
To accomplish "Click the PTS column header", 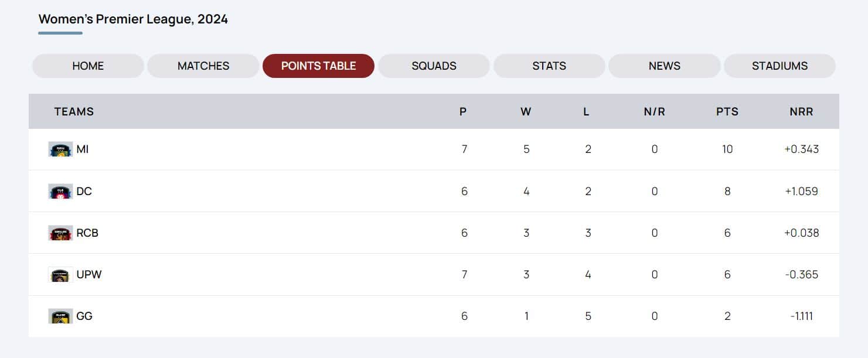I will [x=727, y=112].
